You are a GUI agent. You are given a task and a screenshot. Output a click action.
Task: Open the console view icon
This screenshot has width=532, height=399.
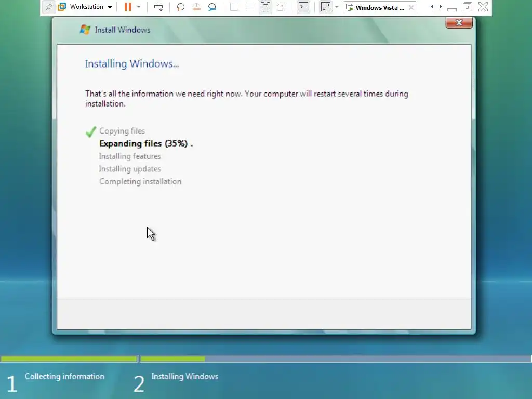303,7
